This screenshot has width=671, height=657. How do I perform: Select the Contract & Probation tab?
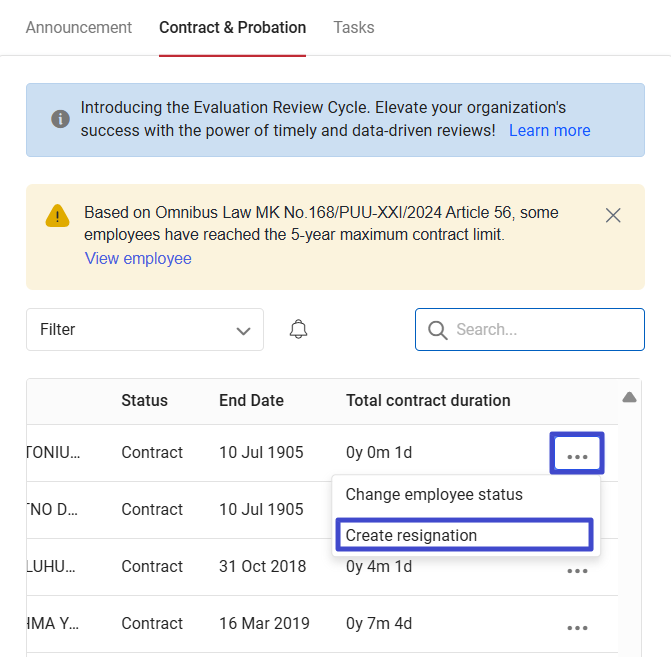232,27
